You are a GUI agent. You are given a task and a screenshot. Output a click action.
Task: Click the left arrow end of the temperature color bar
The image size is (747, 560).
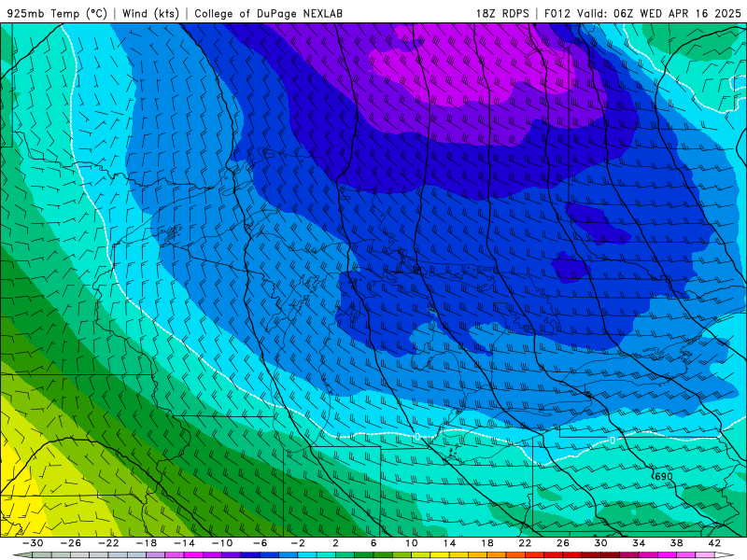click(21, 555)
